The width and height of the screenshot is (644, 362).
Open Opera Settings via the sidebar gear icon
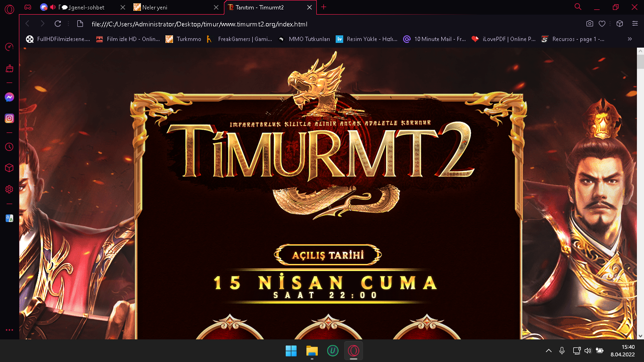9,189
